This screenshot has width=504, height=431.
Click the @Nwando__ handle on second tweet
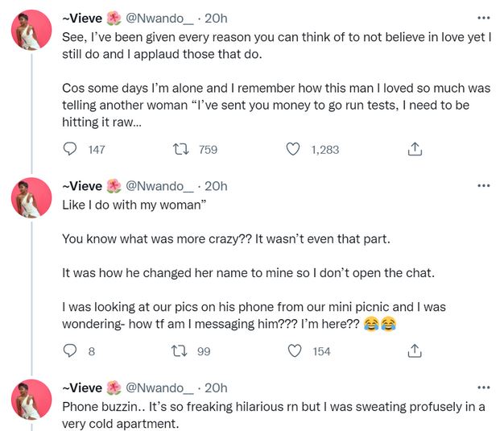click(160, 186)
